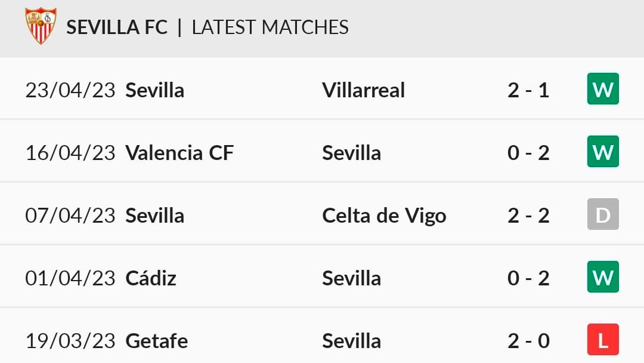This screenshot has height=363, width=644.
Task: Click the 16/04/23 match date
Action: point(70,153)
